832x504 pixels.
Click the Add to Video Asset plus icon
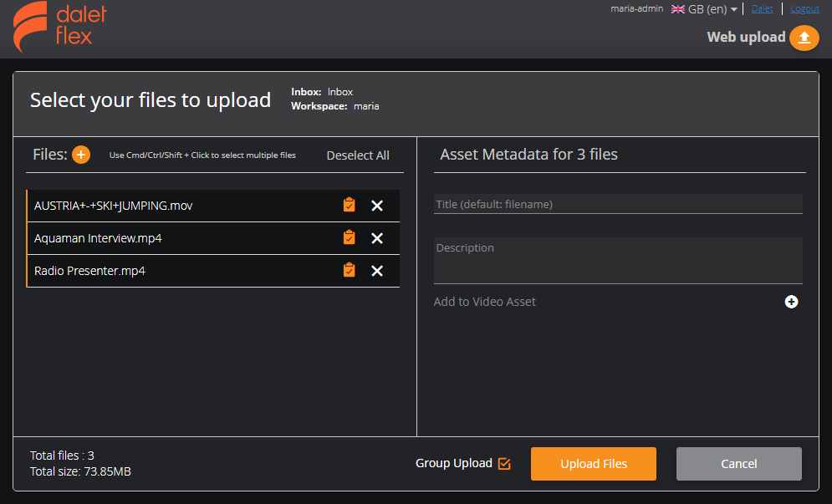pos(791,302)
